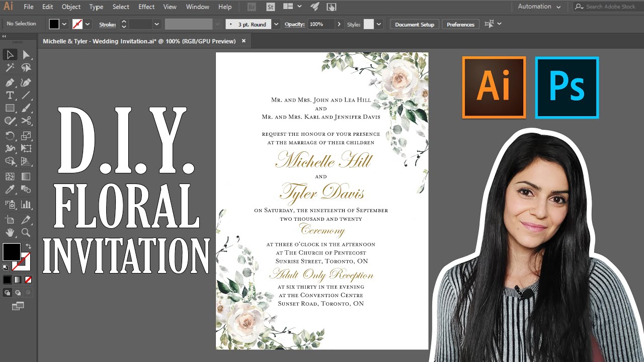
Task: Reset default fill and stroke
Action: [6, 267]
